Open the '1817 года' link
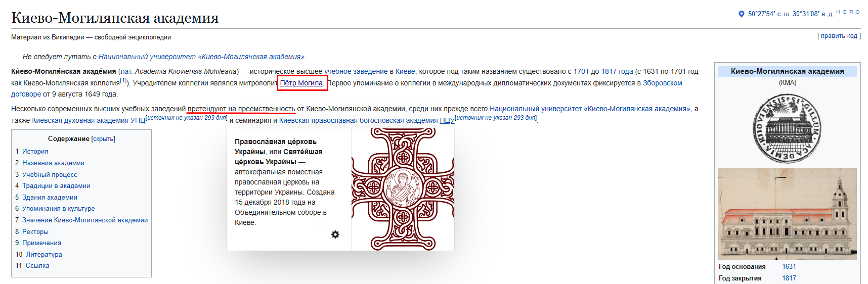The height and width of the screenshot is (284, 868). [617, 72]
